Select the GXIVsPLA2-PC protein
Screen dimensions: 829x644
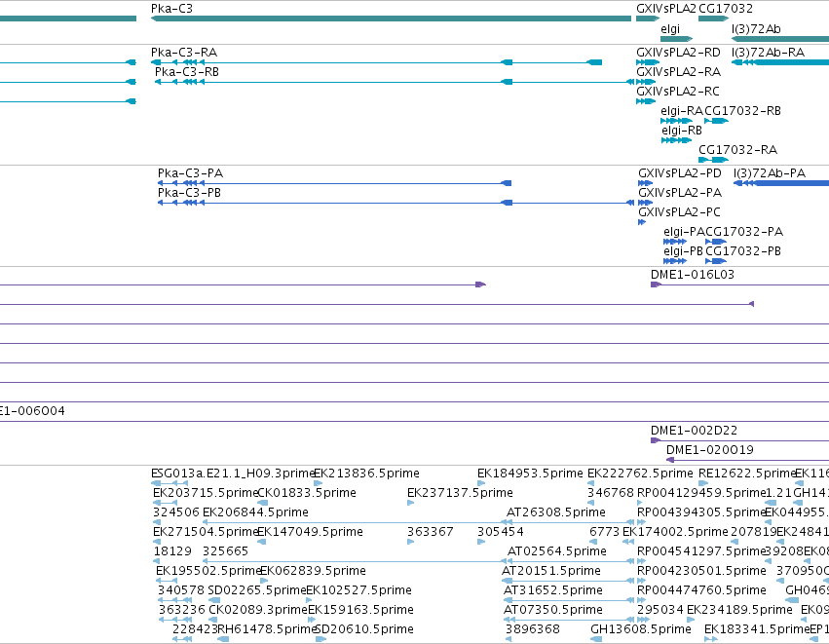[x=642, y=222]
